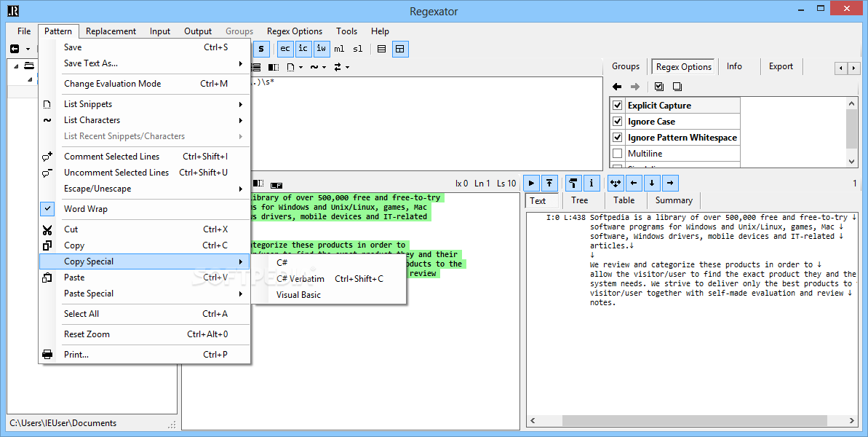Click the left arrow icon in output toolbar

point(634,184)
